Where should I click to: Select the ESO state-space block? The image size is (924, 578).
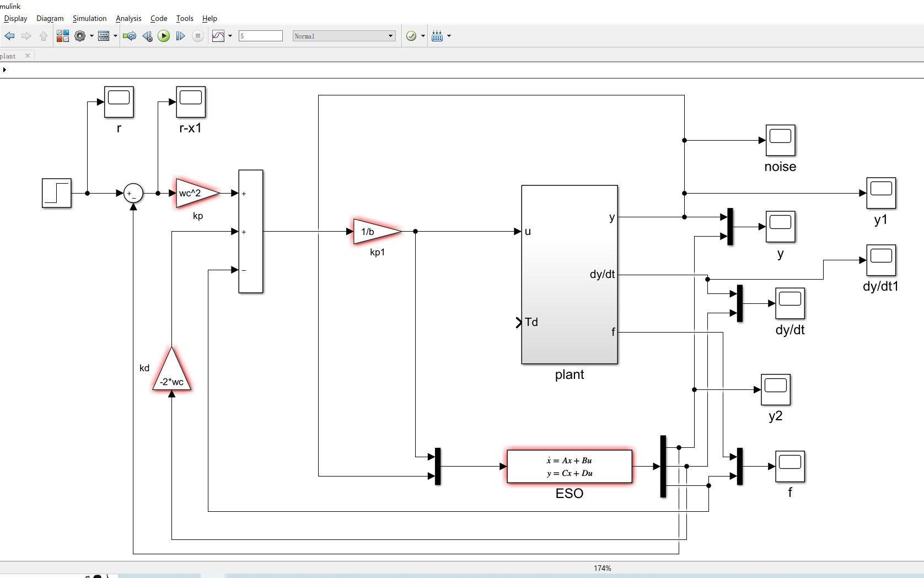point(570,467)
